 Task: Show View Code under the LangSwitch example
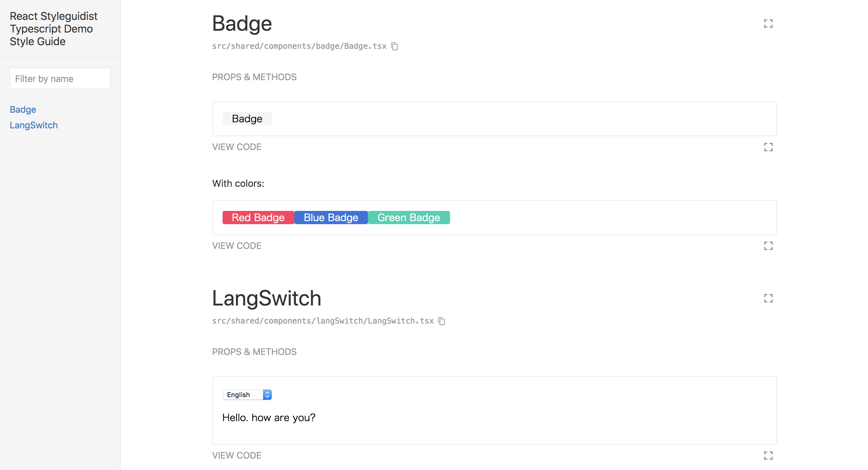coord(236,456)
